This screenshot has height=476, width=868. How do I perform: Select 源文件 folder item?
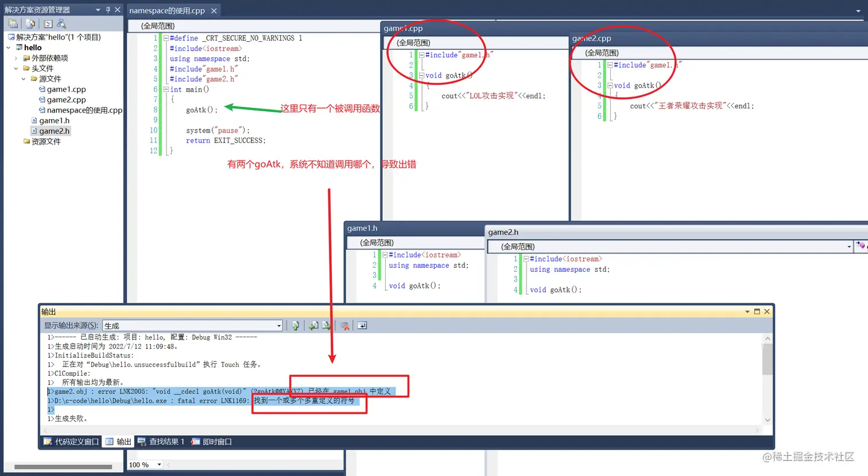[50, 79]
